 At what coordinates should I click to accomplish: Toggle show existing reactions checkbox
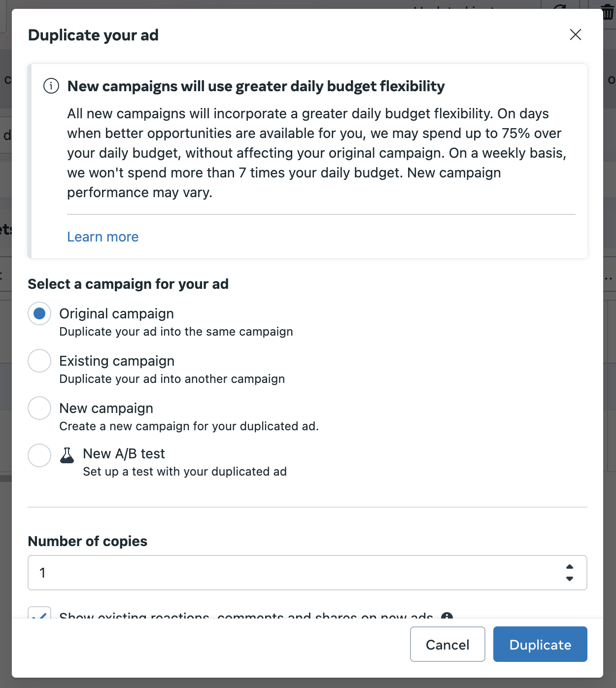coord(39,614)
